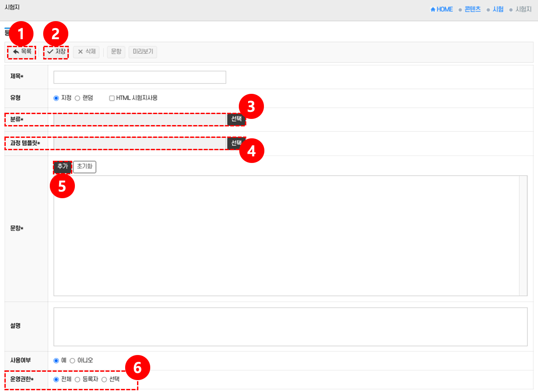Click the 제목 title input field
This screenshot has width=538, height=392.
140,77
